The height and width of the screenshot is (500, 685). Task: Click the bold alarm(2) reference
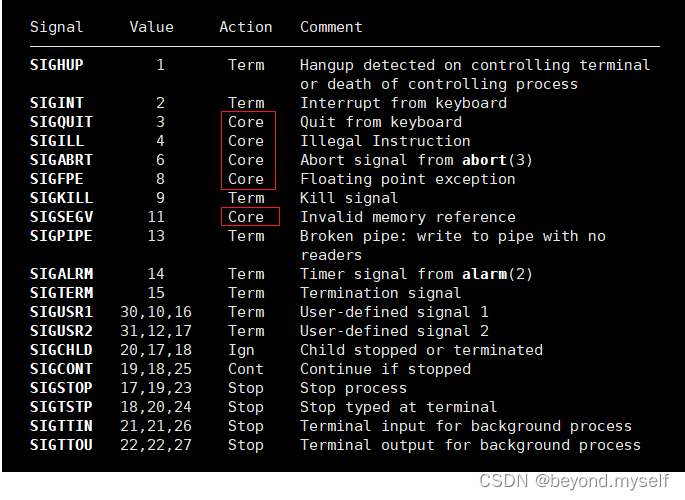click(x=497, y=274)
